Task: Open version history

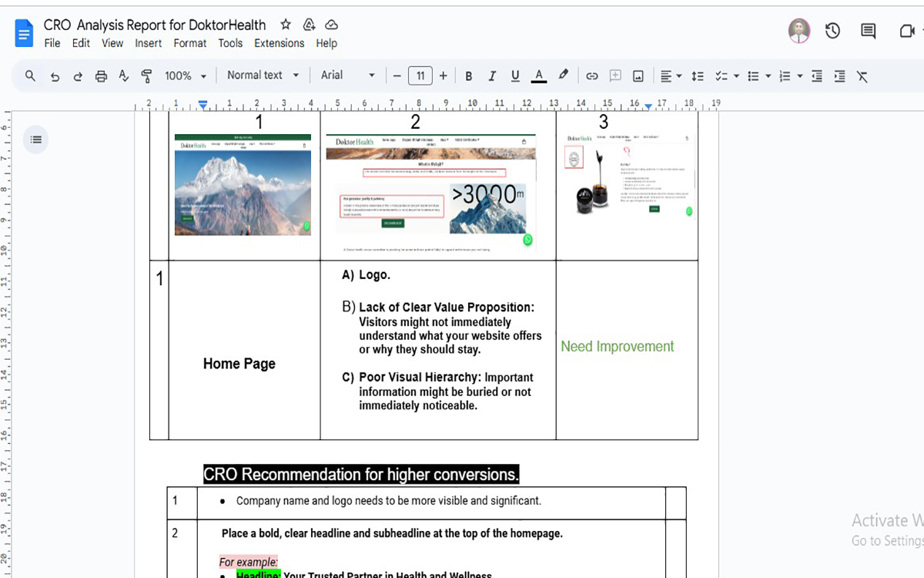Action: (832, 31)
